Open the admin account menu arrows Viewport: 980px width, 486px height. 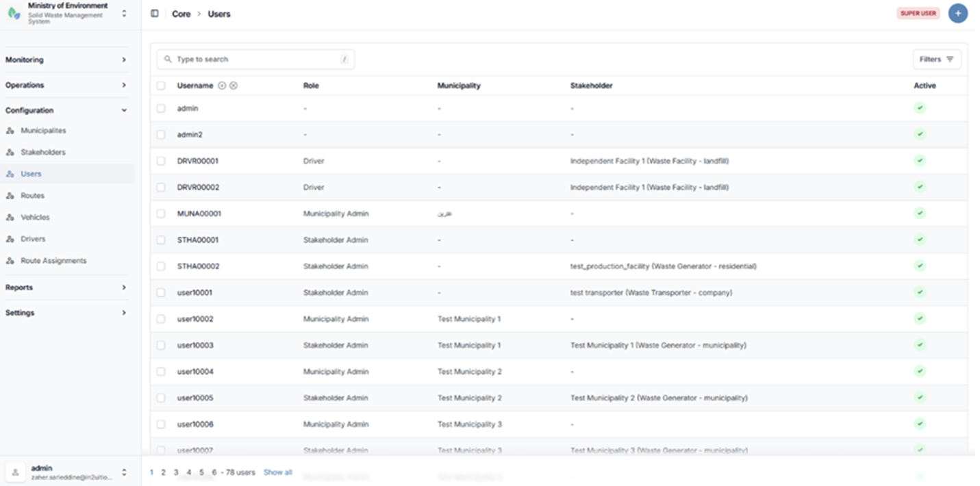click(124, 472)
